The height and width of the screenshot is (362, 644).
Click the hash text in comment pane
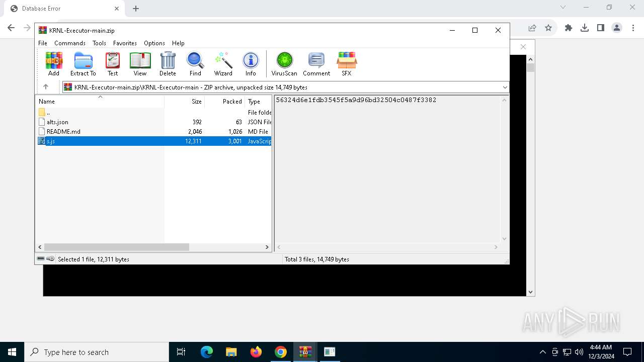[356, 100]
